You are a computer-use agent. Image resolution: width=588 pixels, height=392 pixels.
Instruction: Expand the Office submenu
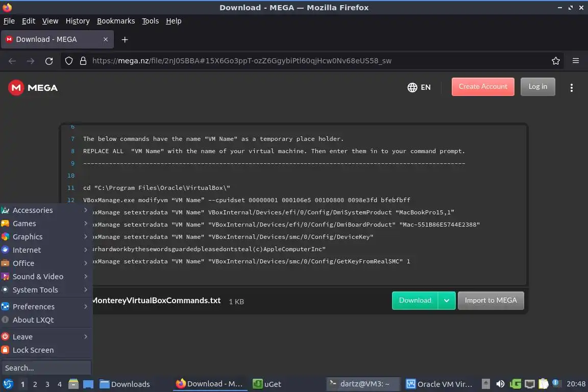click(x=46, y=263)
